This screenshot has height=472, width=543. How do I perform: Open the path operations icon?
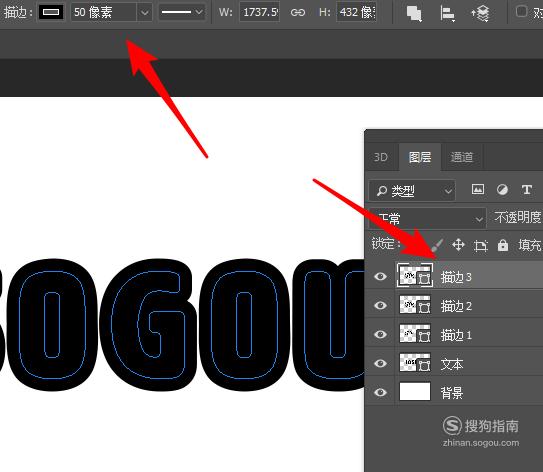(x=414, y=13)
